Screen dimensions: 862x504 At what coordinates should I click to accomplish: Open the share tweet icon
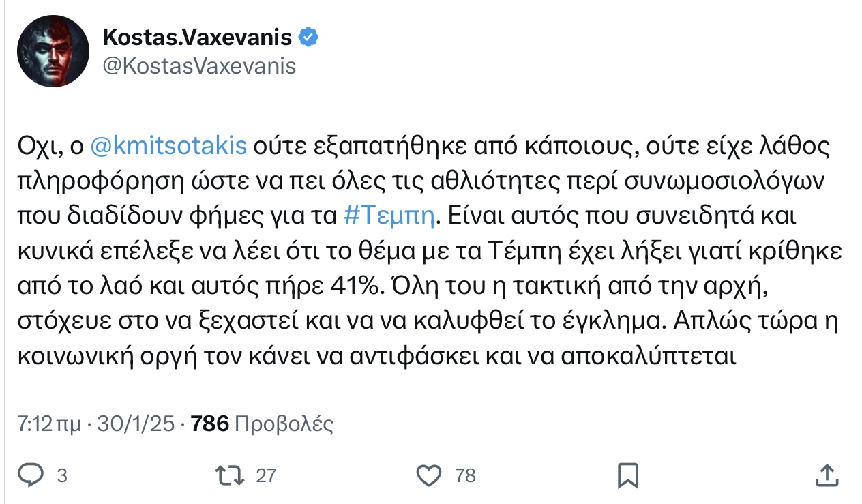coord(826,475)
